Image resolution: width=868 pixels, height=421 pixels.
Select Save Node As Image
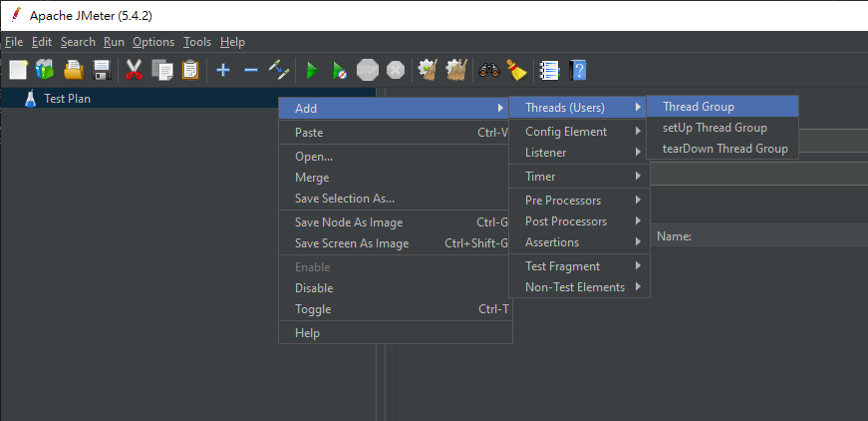(x=396, y=222)
